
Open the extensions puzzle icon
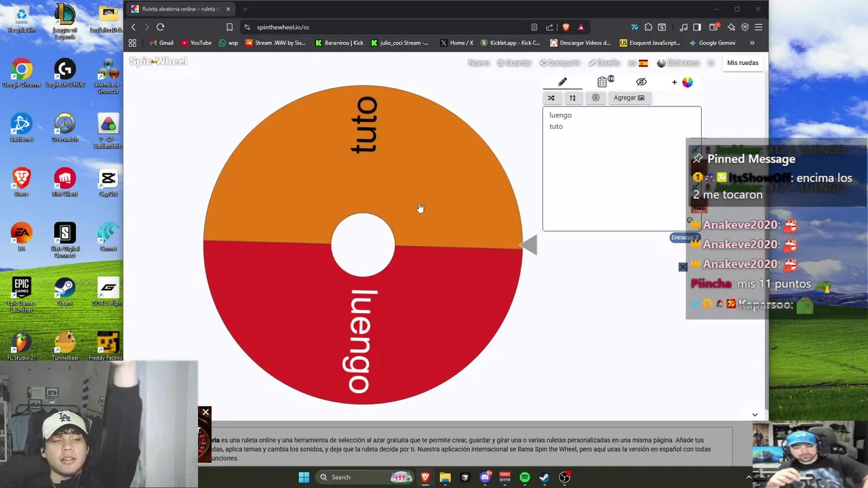click(x=648, y=27)
